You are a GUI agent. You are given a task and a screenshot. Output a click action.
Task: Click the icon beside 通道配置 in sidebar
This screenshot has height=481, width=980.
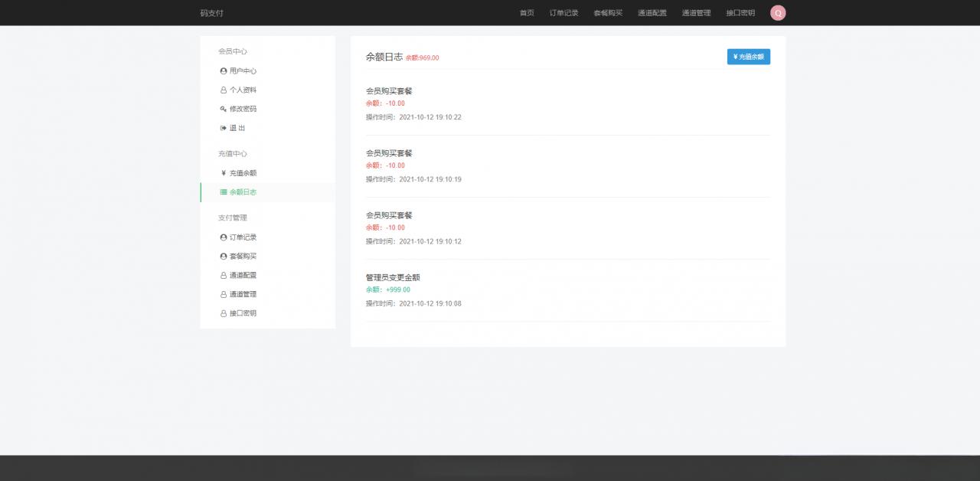[x=224, y=276]
